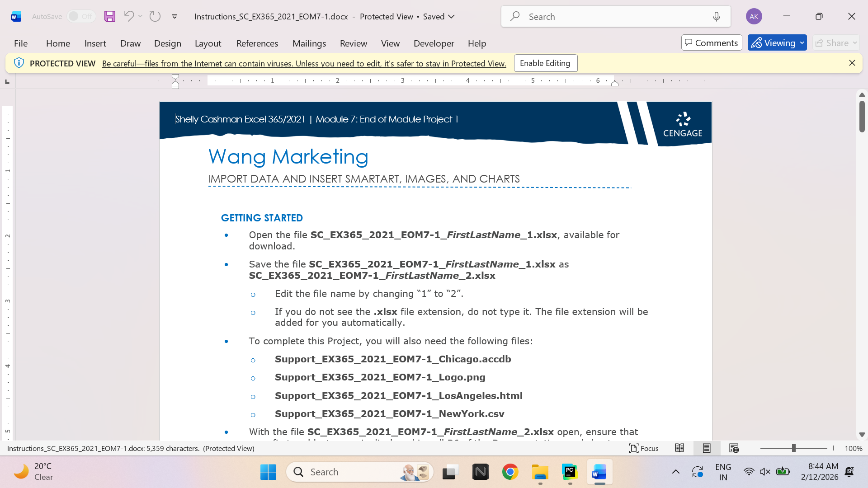Open the Comments pane button
Image resolution: width=868 pixels, height=488 pixels.
pyautogui.click(x=712, y=43)
